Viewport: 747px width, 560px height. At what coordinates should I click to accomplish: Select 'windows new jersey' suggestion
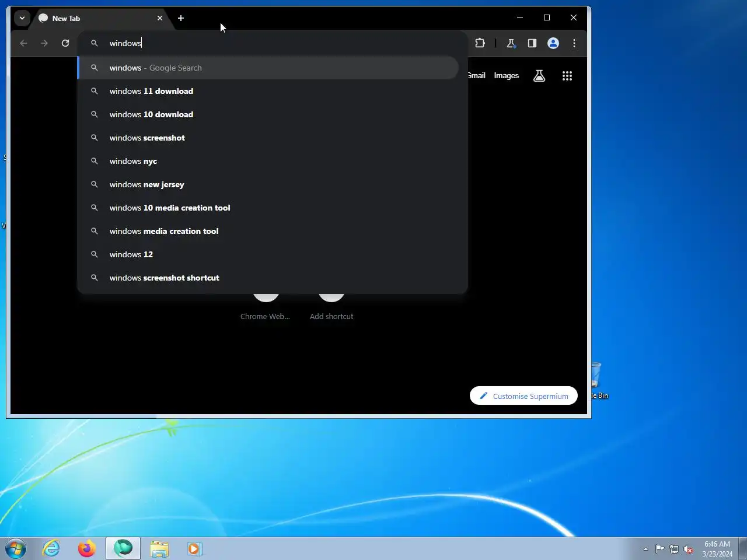pyautogui.click(x=268, y=184)
